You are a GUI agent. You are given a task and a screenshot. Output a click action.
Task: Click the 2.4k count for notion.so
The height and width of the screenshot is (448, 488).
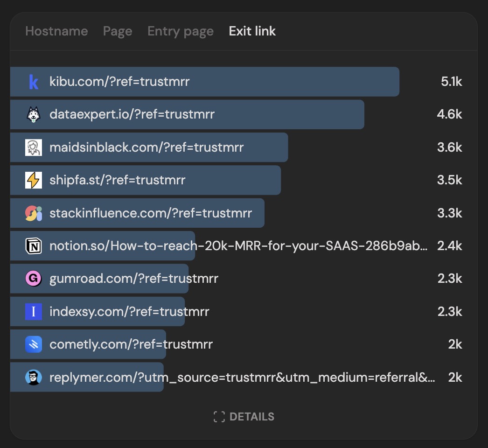(449, 246)
